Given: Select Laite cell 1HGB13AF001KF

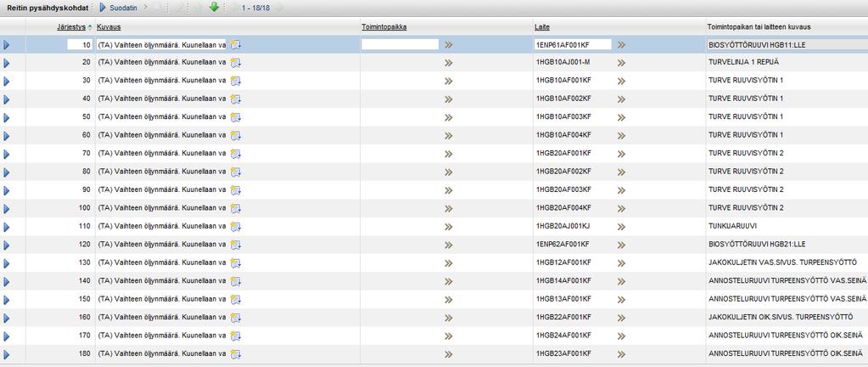Looking at the screenshot, I should click(x=563, y=299).
